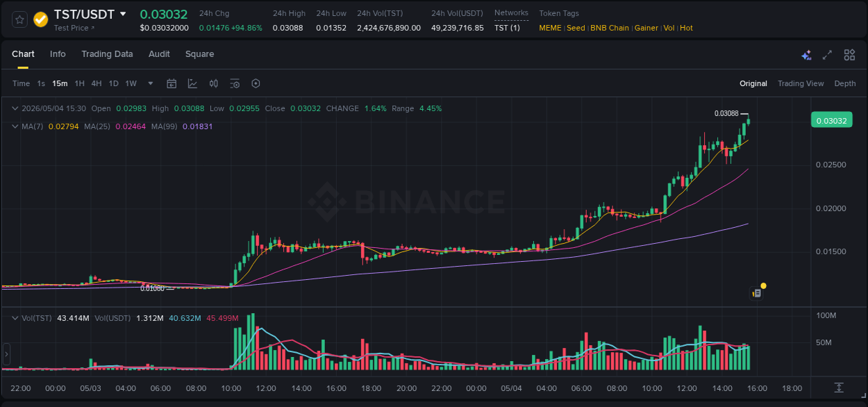Image resolution: width=868 pixels, height=407 pixels.
Task: Click the reset chart scale icon
Action: pyautogui.click(x=839, y=387)
